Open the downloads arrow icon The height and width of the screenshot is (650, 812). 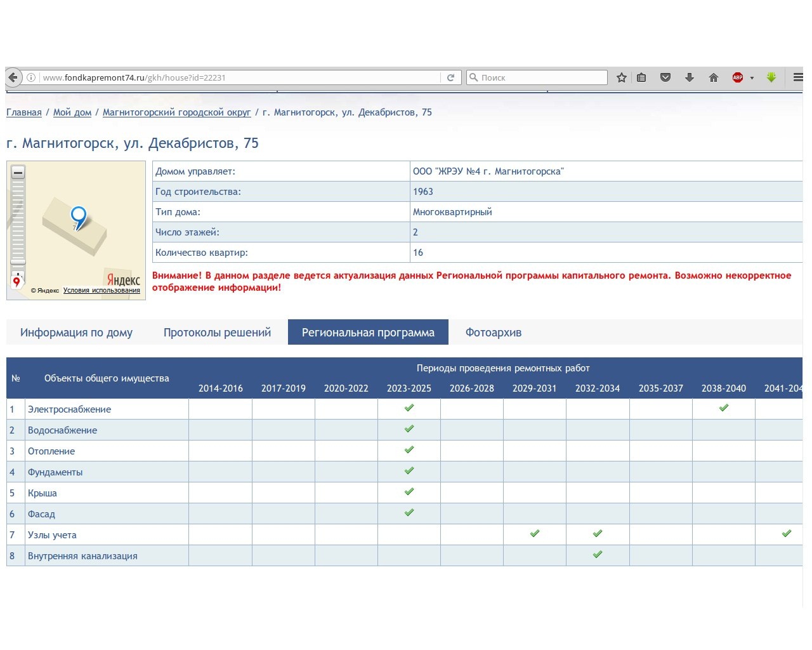[x=690, y=77]
